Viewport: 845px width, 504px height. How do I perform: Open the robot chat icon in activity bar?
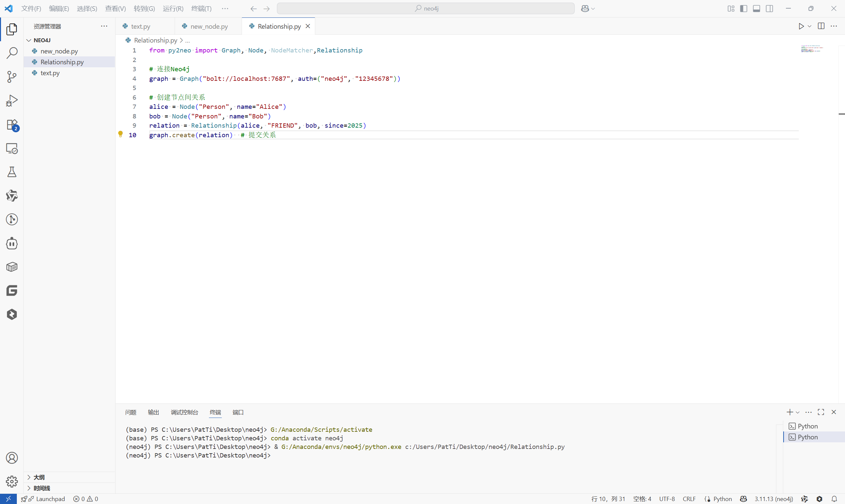[x=12, y=243]
